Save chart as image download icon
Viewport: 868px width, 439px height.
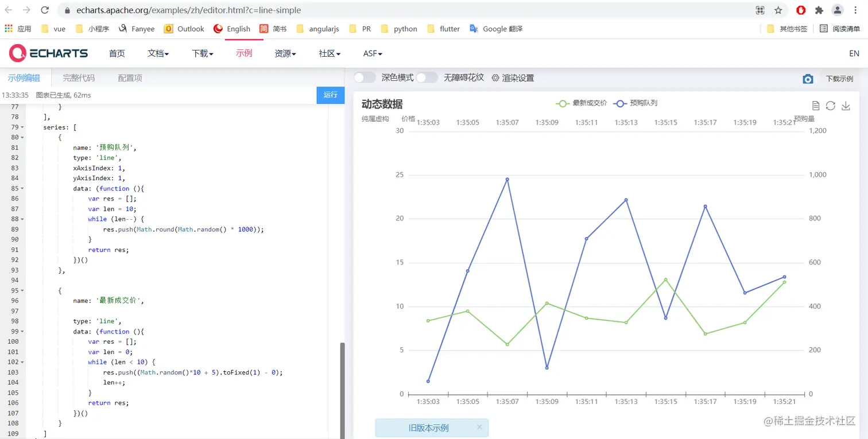coord(846,106)
